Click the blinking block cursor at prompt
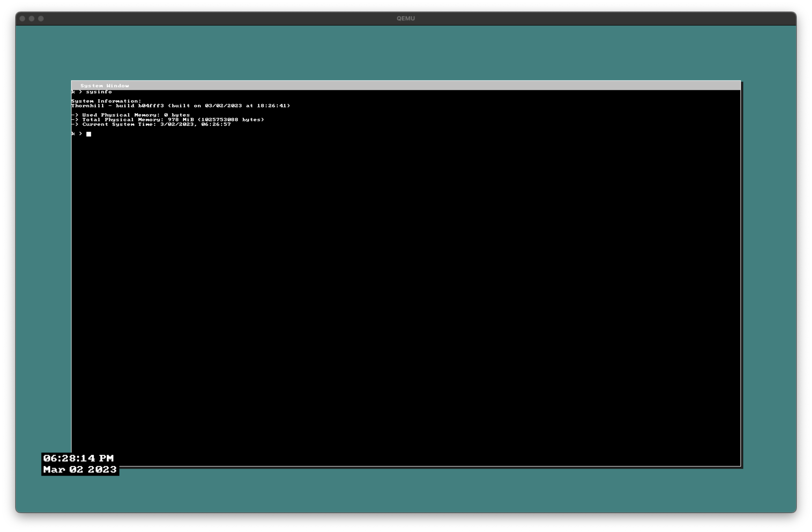 (89, 134)
